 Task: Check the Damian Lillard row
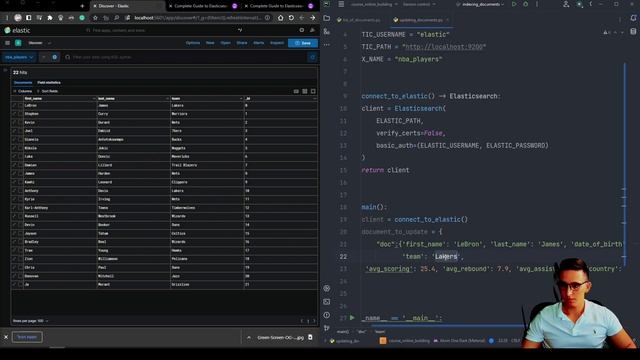20,165
